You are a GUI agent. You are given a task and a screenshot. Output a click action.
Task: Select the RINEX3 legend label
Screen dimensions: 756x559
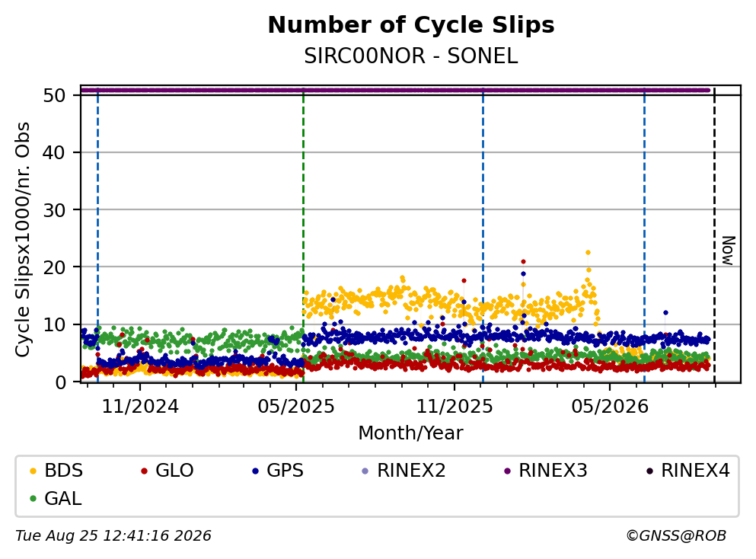(553, 470)
